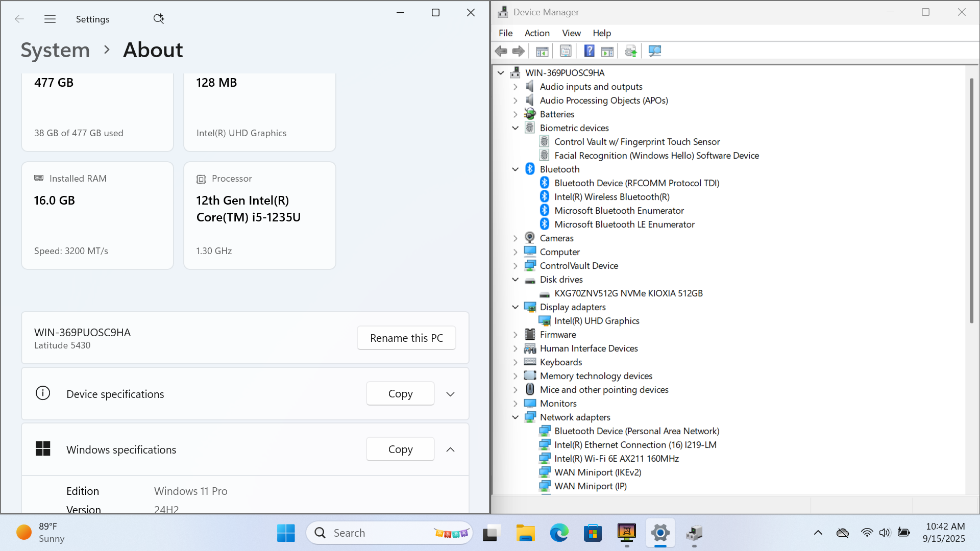The height and width of the screenshot is (551, 980).
Task: Click Show/Hide Action Pane toolbar icon
Action: tap(607, 51)
